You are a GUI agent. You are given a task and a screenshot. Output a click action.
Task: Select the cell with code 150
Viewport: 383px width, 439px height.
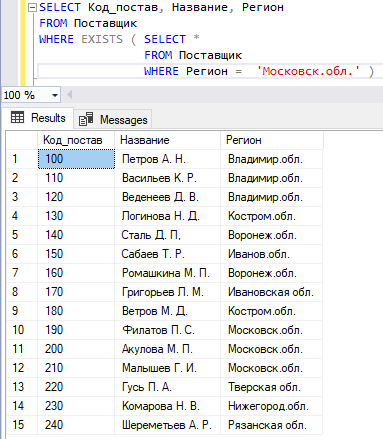[x=76, y=254]
